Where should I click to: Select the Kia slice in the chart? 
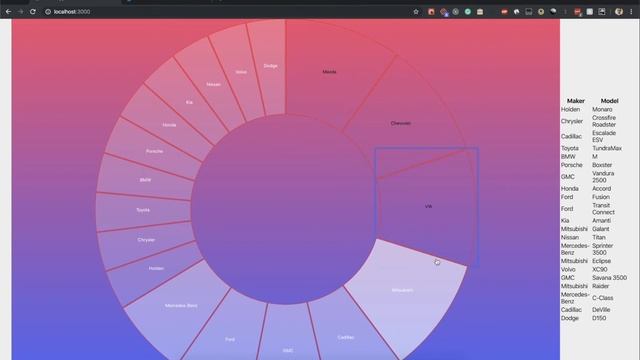pyautogui.click(x=189, y=102)
